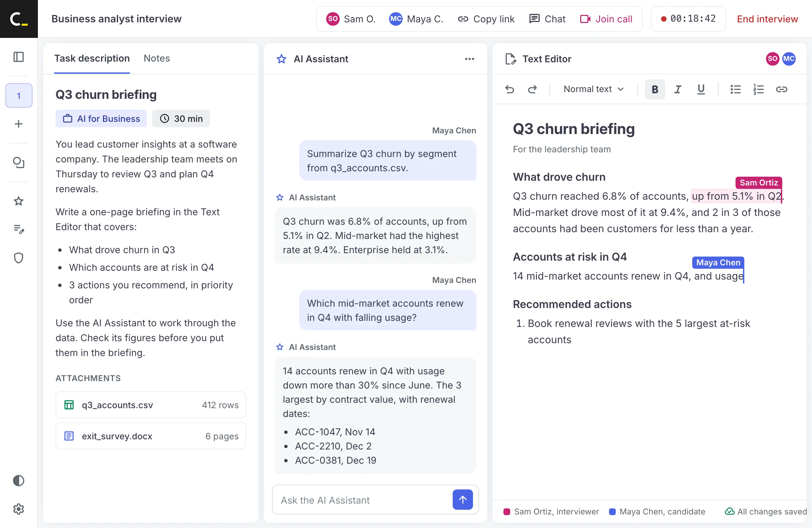Insert a link from the editor toolbar
The height and width of the screenshot is (528, 812).
pyautogui.click(x=782, y=89)
